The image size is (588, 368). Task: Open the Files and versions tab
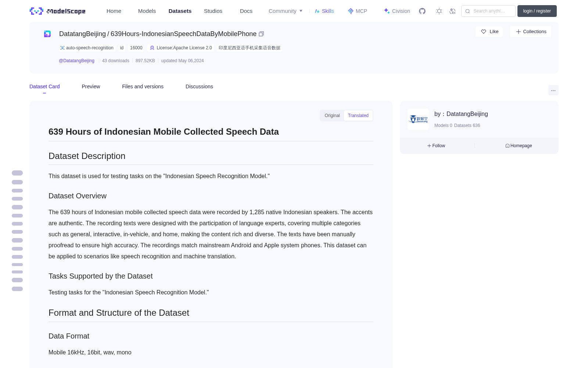143,86
